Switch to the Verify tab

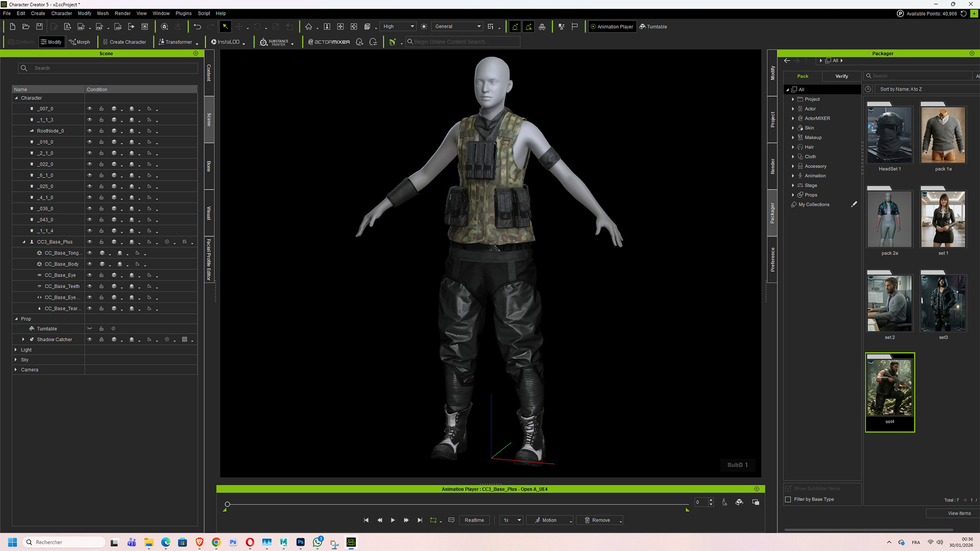[x=841, y=77]
